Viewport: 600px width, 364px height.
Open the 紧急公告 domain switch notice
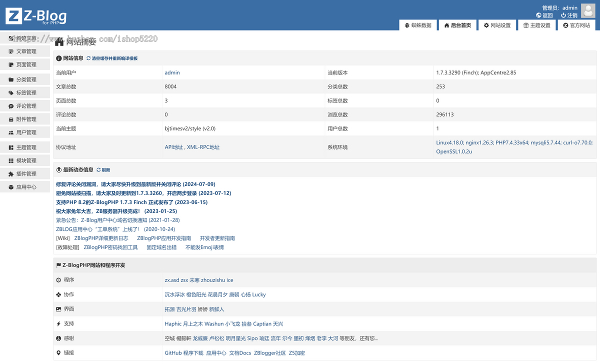point(117,220)
